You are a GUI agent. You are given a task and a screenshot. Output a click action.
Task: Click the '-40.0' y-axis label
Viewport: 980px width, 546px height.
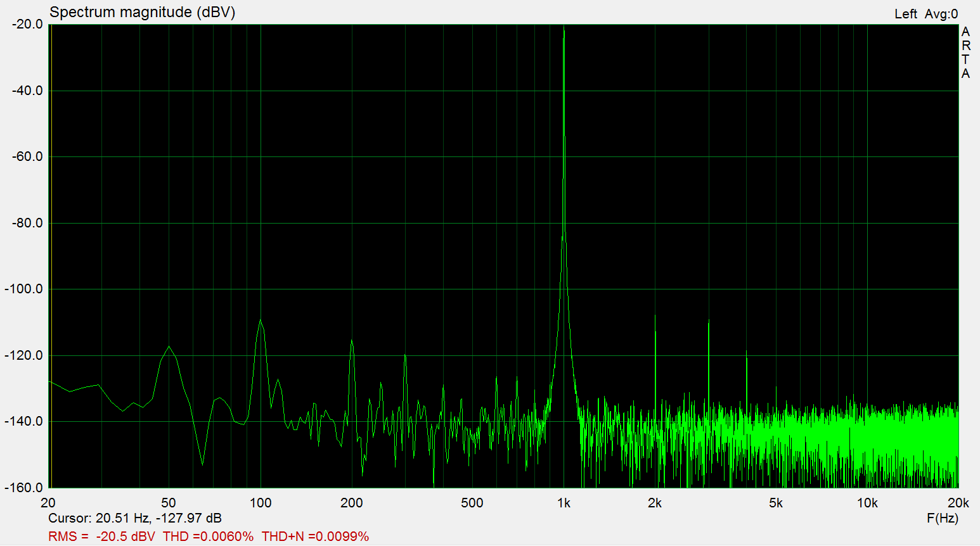[27, 91]
